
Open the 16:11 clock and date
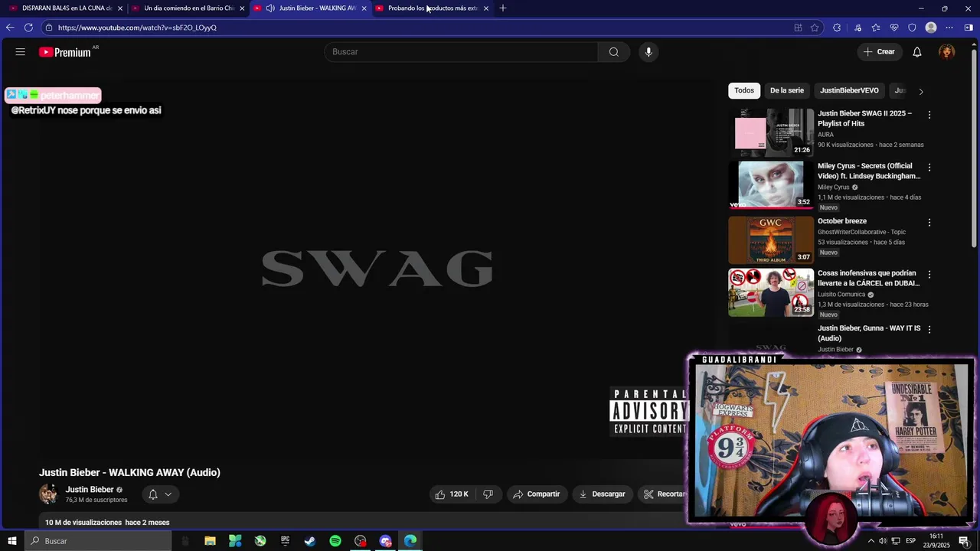[x=936, y=541]
